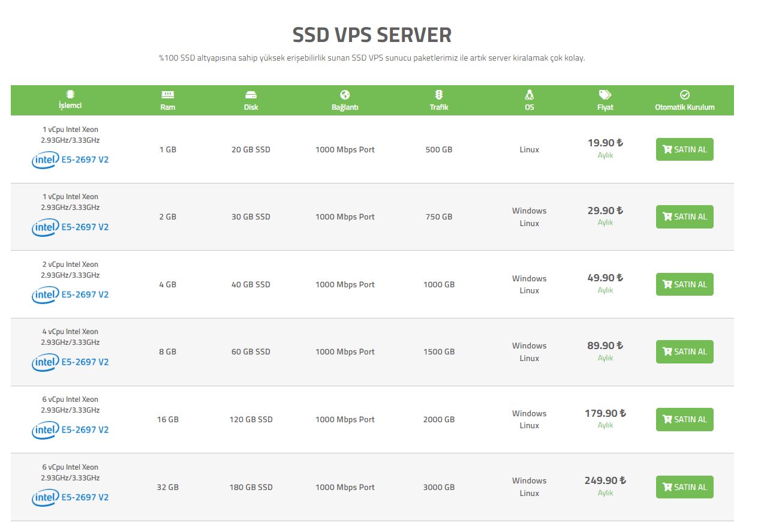758x532 pixels.
Task: Click the 3000 GB traffic value
Action: point(439,487)
